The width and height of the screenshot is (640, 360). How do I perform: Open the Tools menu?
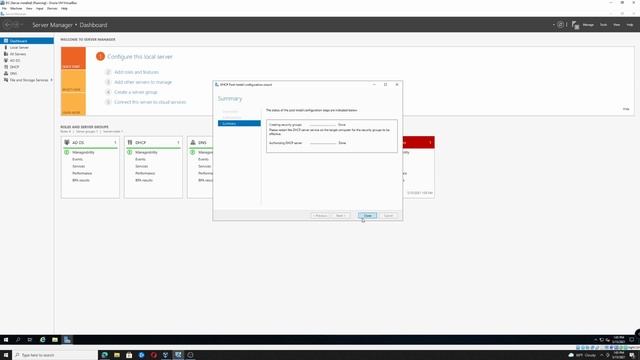[603, 25]
